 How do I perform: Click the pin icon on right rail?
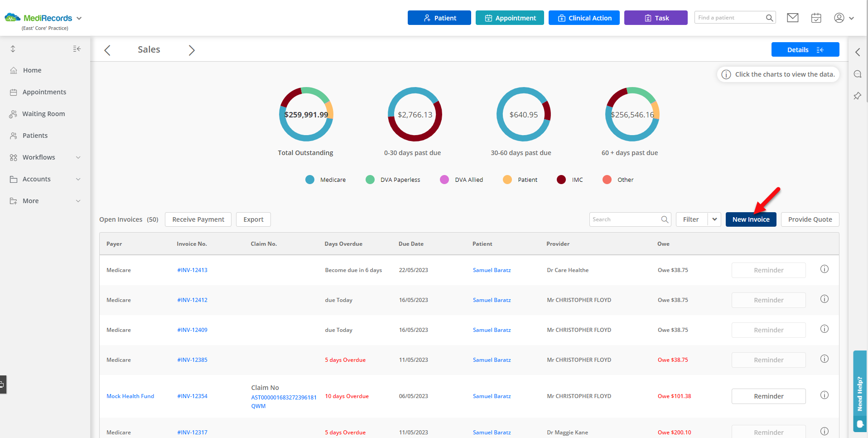[x=857, y=96]
